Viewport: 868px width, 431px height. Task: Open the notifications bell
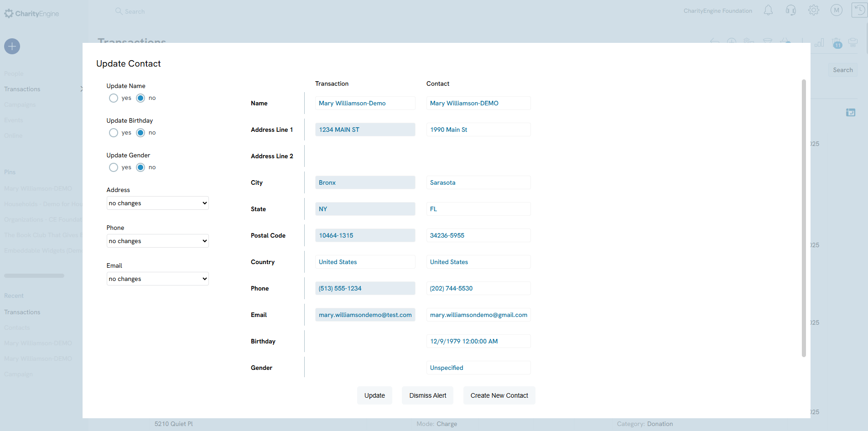click(768, 10)
